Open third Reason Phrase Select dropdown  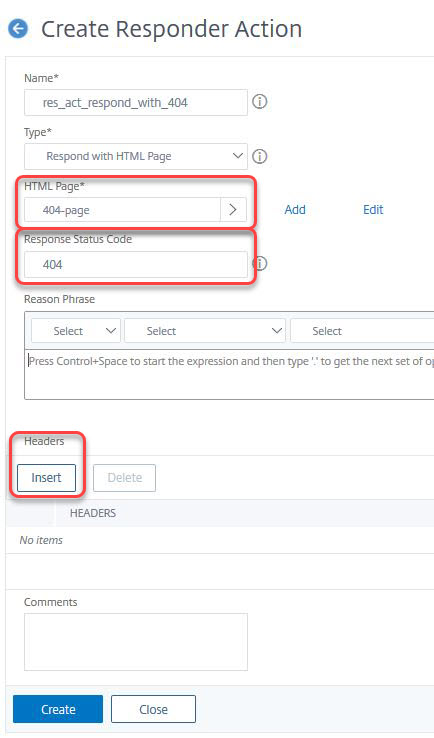pyautogui.click(x=362, y=331)
